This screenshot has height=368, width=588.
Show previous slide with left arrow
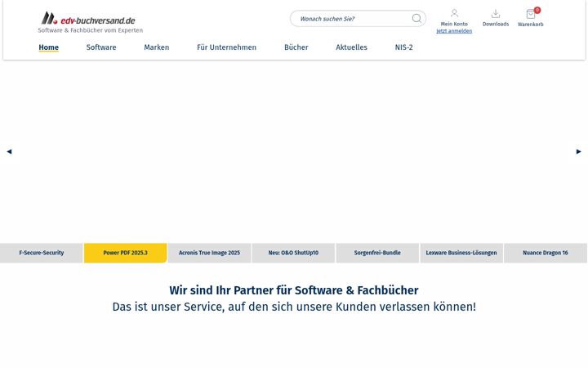tap(9, 151)
